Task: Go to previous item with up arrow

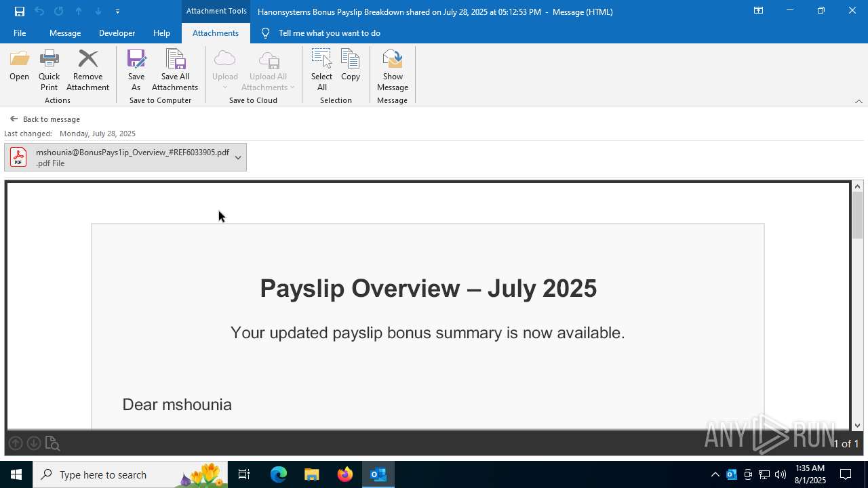Action: pos(79,12)
